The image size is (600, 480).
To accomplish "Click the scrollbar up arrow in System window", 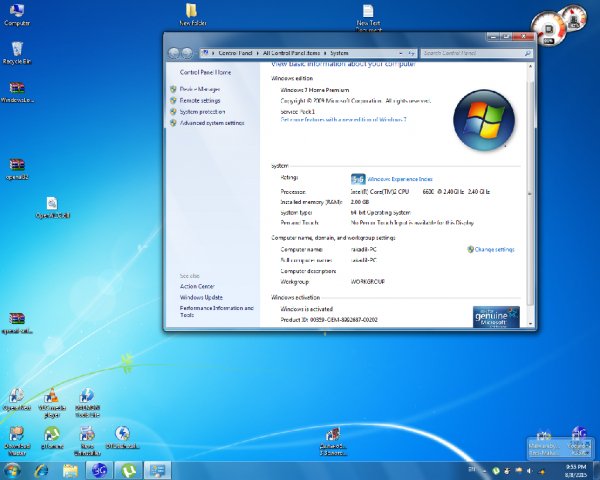I will point(530,66).
